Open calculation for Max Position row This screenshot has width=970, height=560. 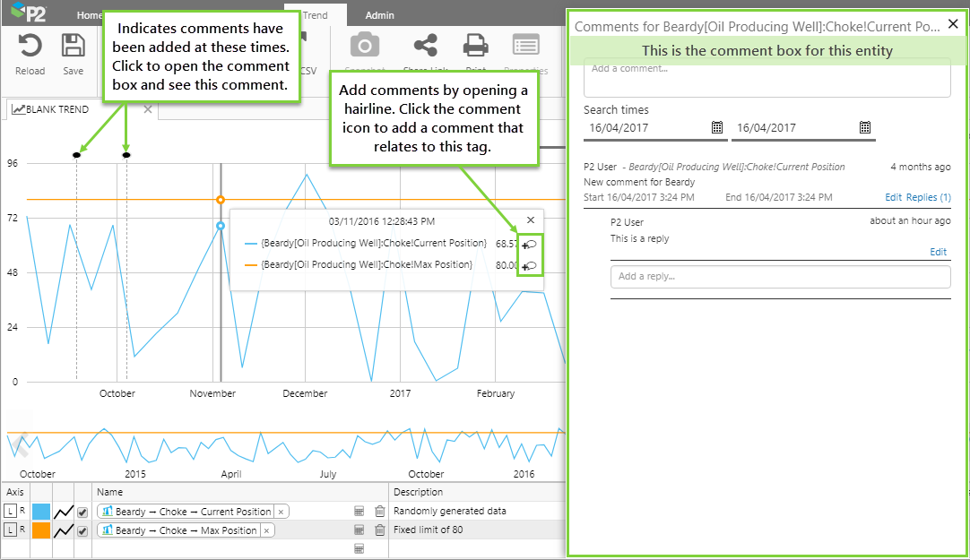359,530
